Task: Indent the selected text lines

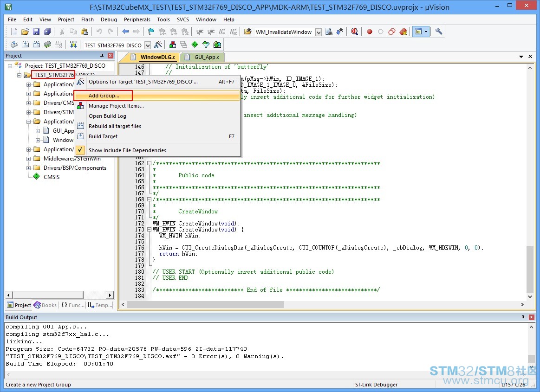Action: [200, 32]
